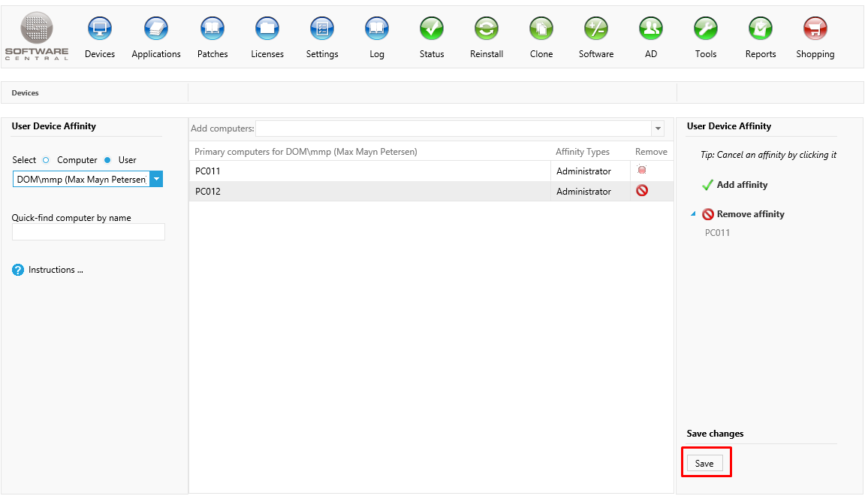Image resolution: width=868 pixels, height=499 pixels.
Task: Open the Instructions help link
Action: pos(55,270)
